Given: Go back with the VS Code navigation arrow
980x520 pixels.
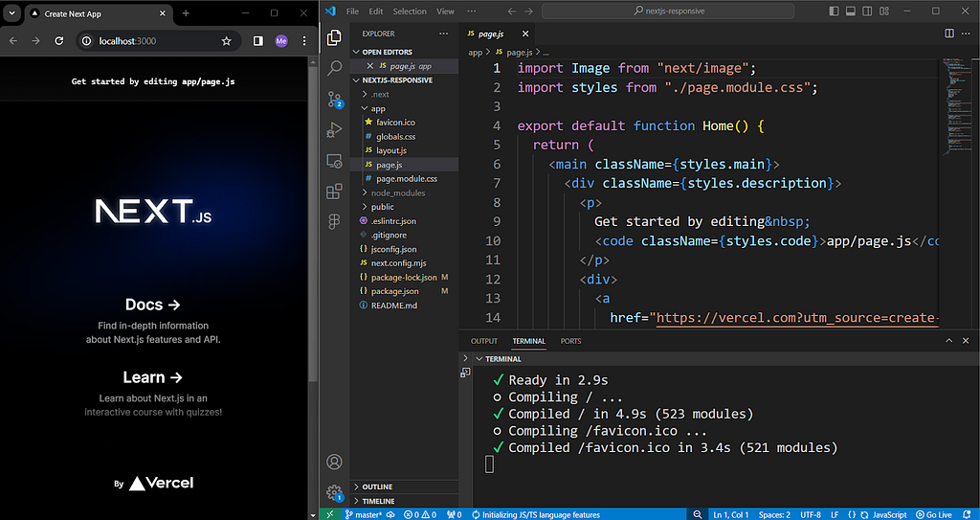Looking at the screenshot, I should 511,11.
